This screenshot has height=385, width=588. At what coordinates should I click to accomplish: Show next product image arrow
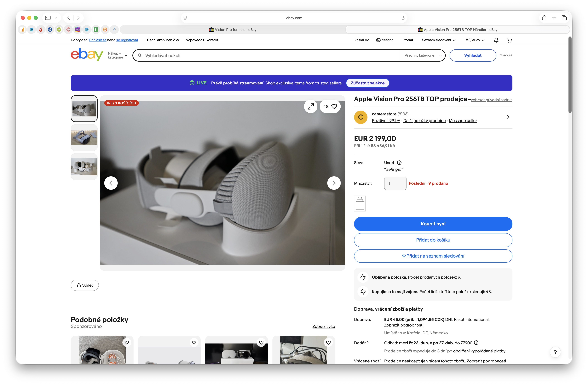334,183
